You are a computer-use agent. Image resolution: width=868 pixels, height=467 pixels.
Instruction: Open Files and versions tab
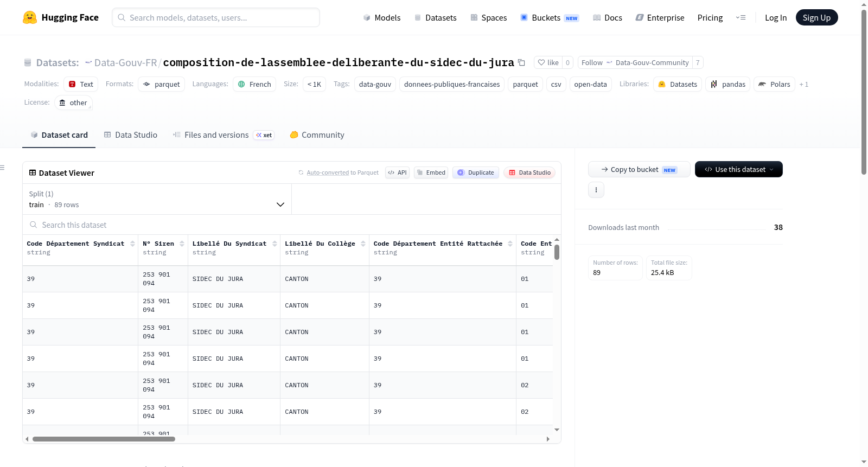coord(223,135)
